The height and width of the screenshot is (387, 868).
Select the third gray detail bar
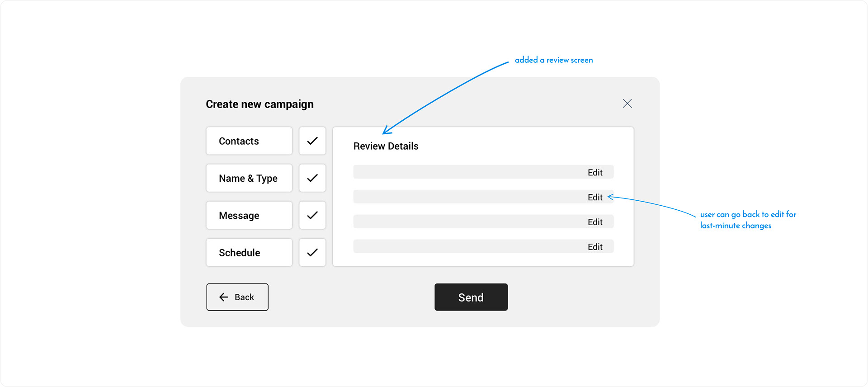tap(483, 222)
